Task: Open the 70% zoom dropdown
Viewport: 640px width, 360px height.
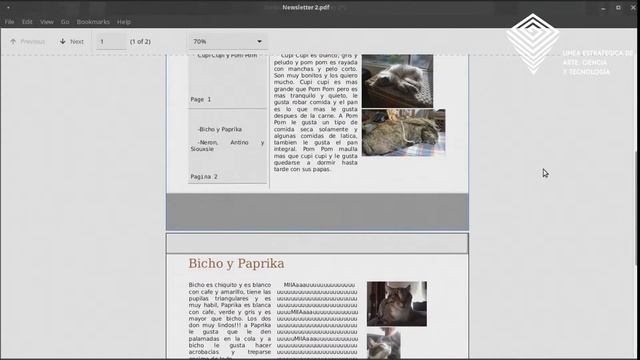Action: (x=227, y=41)
